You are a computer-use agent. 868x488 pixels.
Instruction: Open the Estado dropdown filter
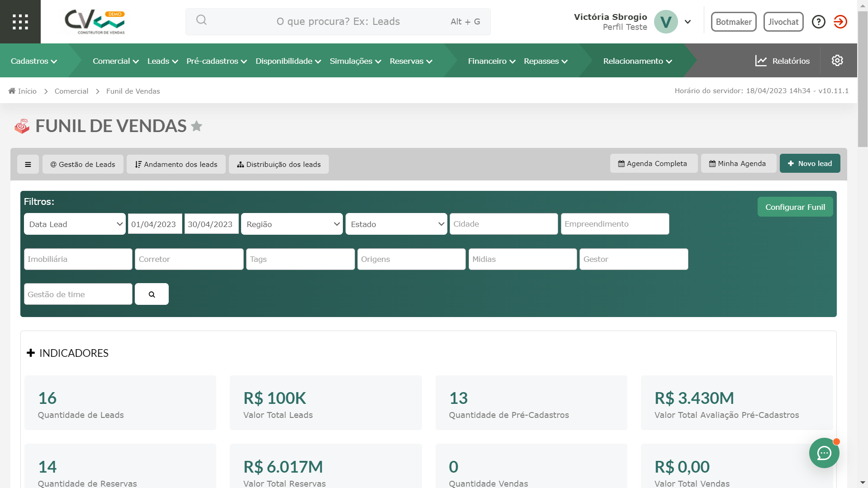point(396,224)
